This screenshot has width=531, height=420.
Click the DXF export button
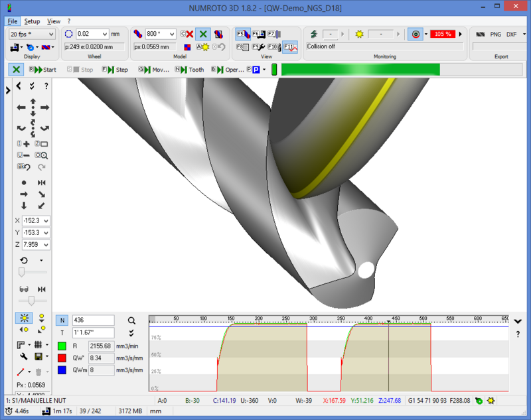pos(512,34)
